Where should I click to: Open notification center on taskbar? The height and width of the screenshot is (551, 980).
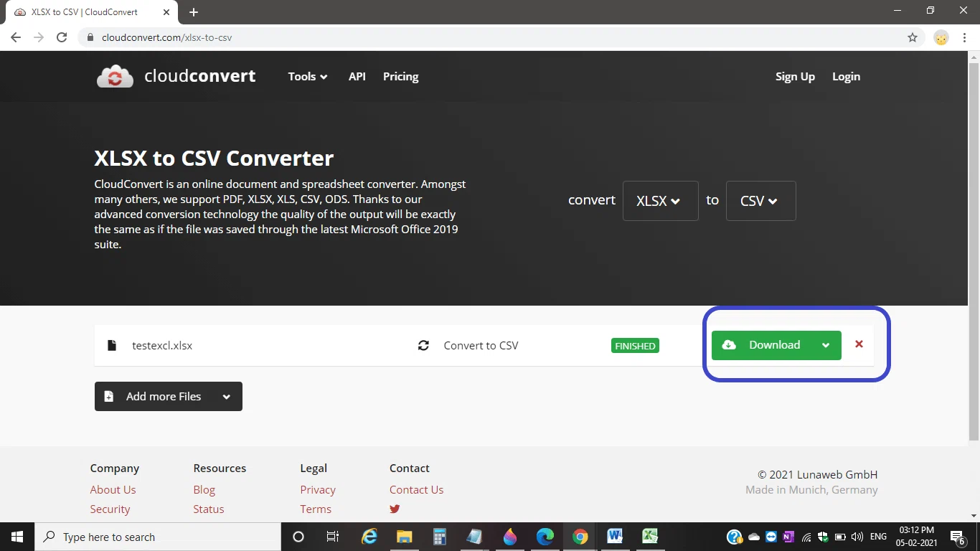coord(958,537)
